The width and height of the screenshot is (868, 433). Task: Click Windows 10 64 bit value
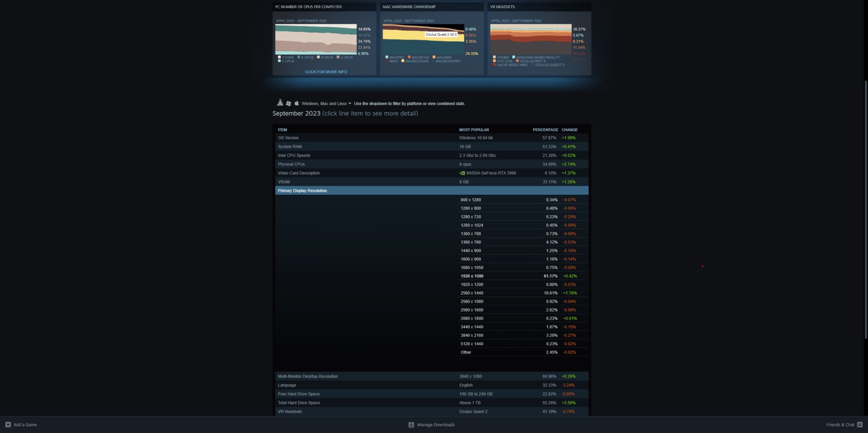(x=476, y=138)
